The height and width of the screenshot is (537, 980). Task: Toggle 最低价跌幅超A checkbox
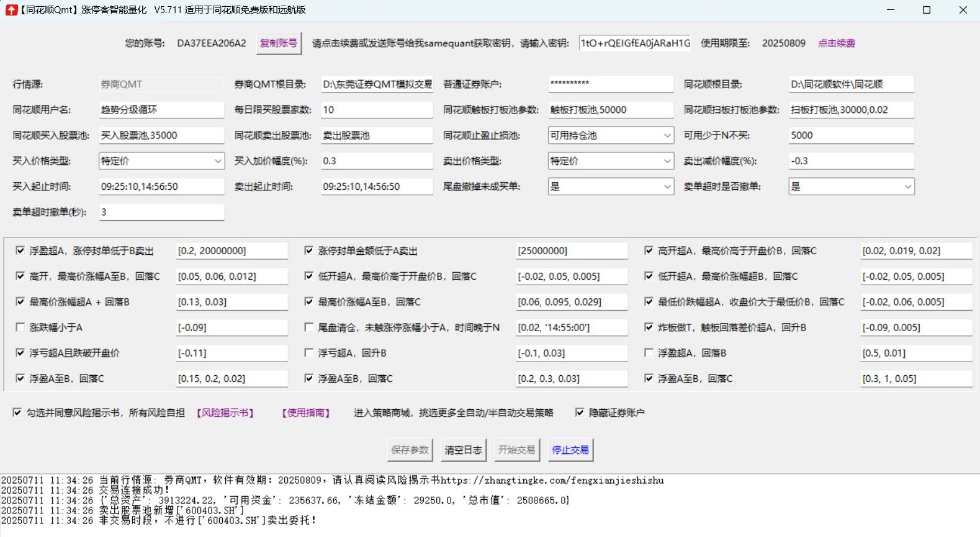tap(649, 301)
